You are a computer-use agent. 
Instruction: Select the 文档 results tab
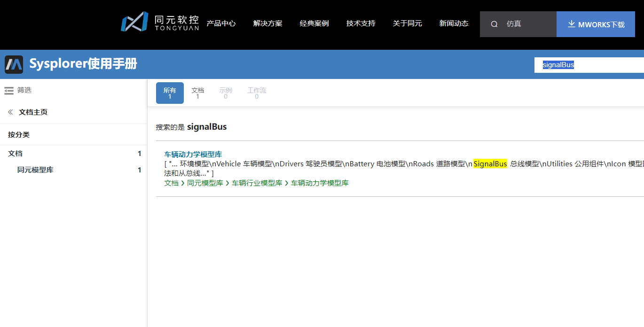click(198, 93)
